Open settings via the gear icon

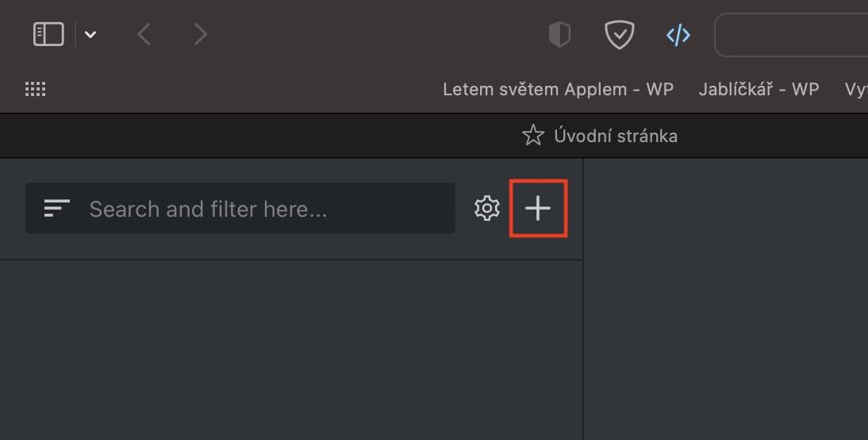coord(486,209)
